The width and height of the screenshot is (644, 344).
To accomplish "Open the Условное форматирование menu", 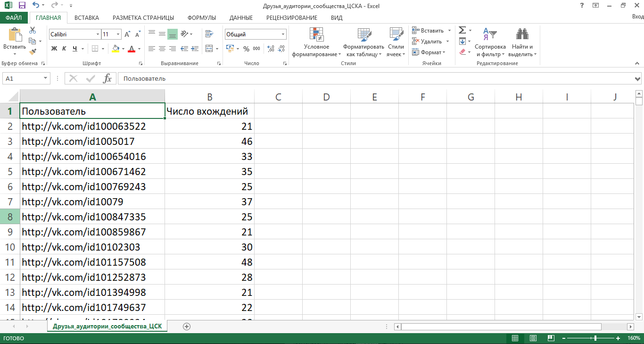I will pyautogui.click(x=316, y=42).
